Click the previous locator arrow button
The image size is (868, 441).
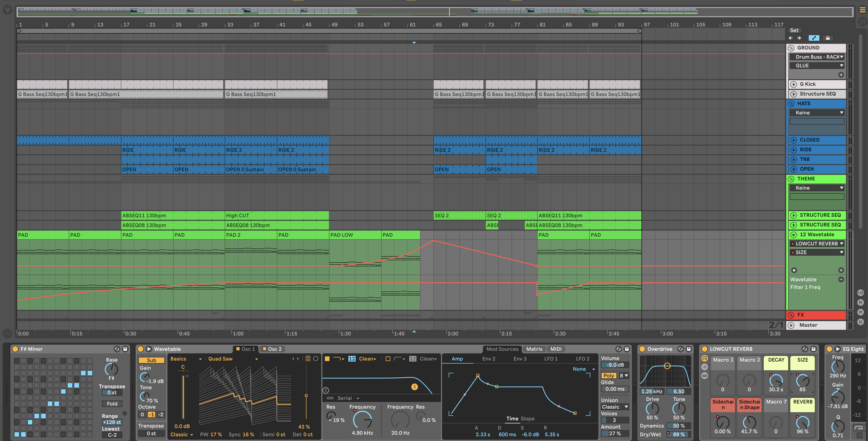[791, 38]
